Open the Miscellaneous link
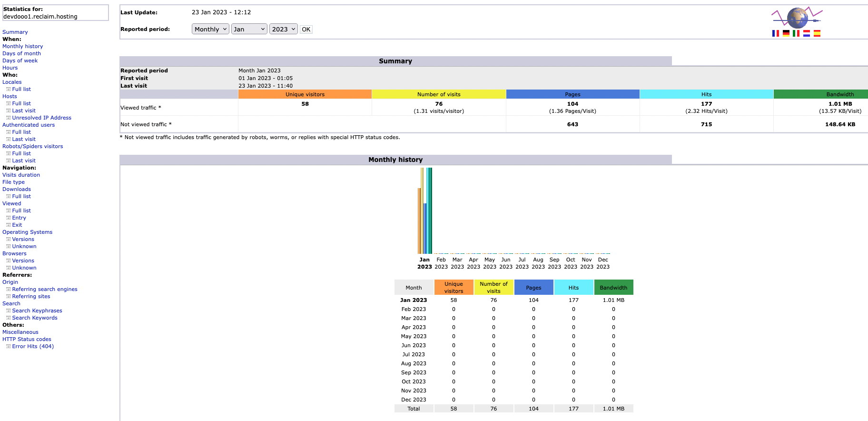 [x=20, y=332]
